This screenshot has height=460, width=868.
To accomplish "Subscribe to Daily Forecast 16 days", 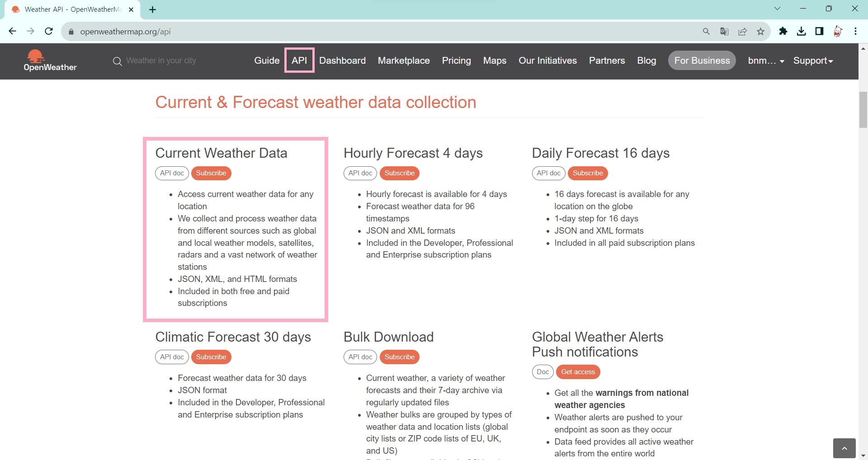I will coord(588,173).
